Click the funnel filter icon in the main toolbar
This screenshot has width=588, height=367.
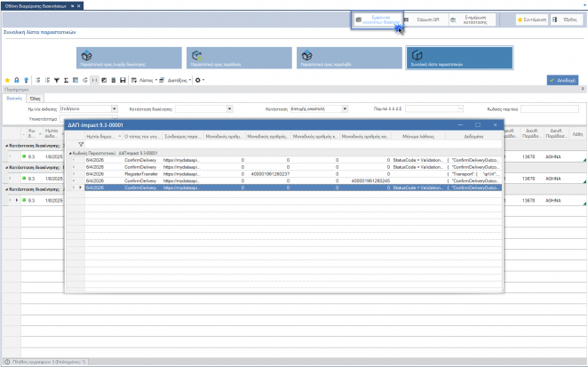point(57,80)
